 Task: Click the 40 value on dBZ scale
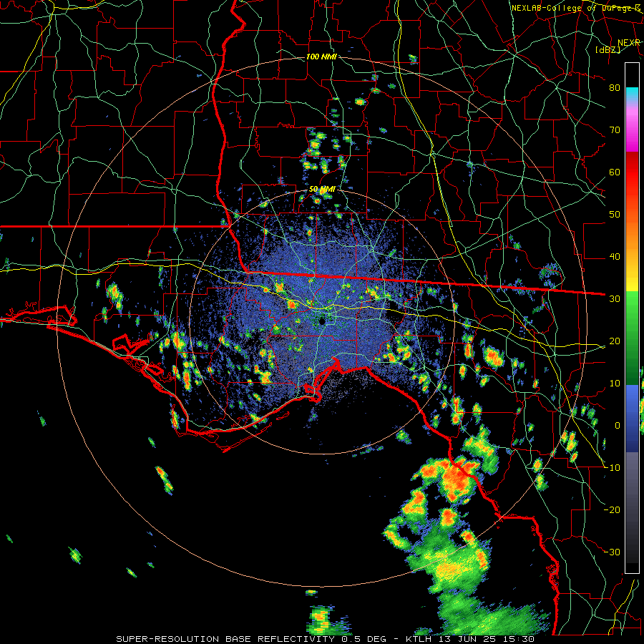tap(615, 257)
